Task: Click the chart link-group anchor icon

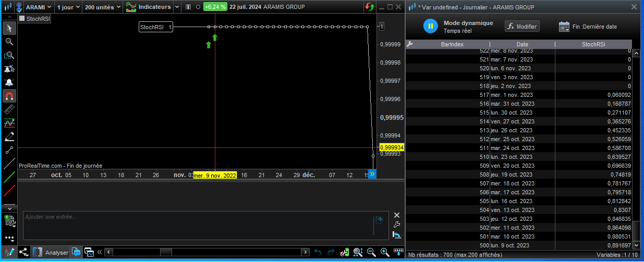Action: point(19,7)
